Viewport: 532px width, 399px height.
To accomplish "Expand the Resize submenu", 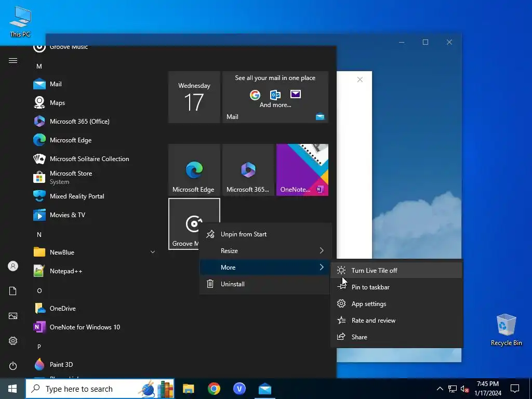I will (x=265, y=251).
